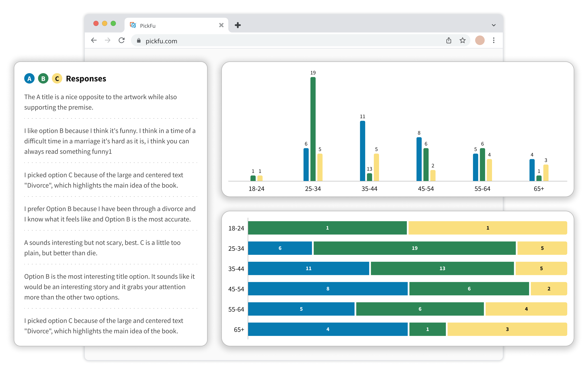Click blue segment 11 in 35-44 row
This screenshot has width=588, height=374.
tap(308, 268)
